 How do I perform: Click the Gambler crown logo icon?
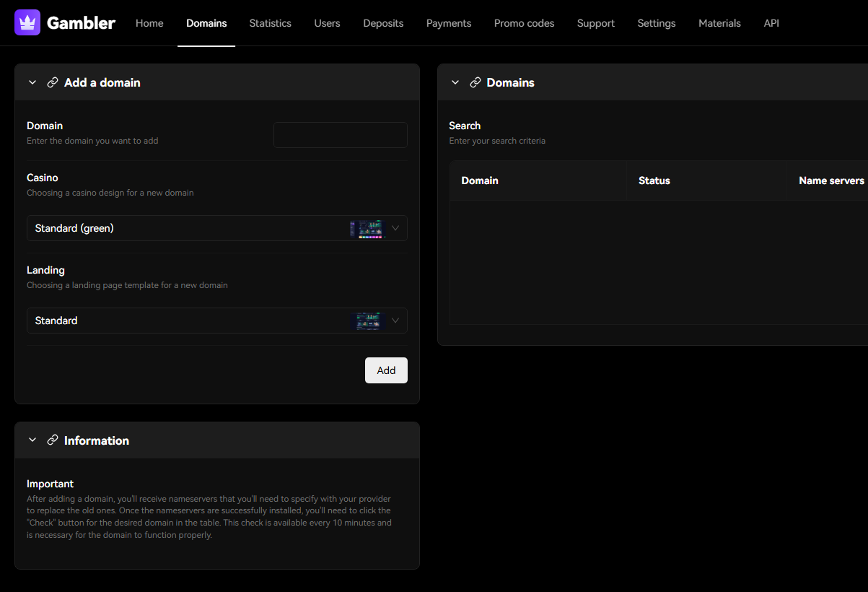coord(27,22)
